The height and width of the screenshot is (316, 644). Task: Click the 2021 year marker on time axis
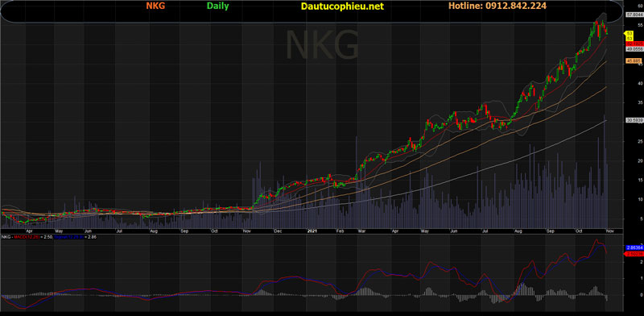tap(312, 231)
